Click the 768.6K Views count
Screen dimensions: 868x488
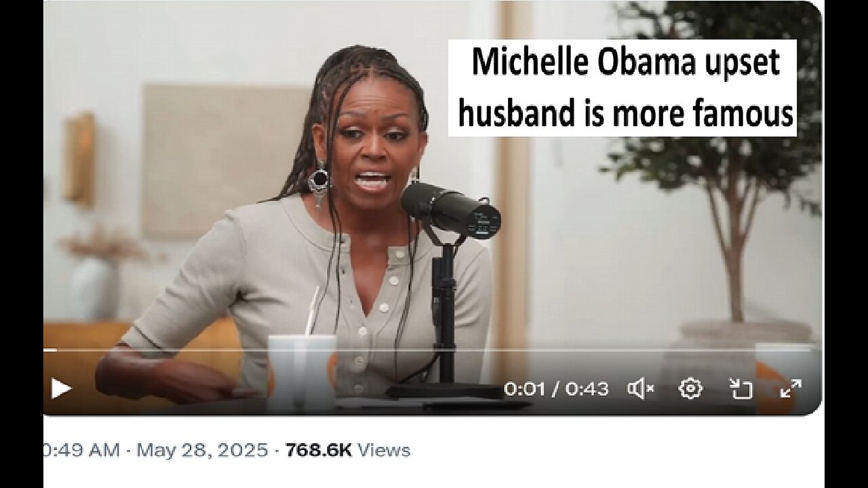348,450
